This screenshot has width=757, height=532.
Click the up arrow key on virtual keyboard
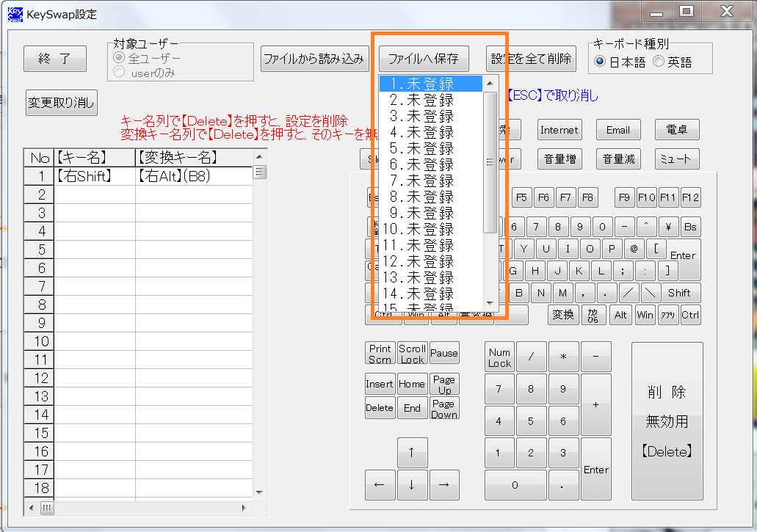click(412, 453)
